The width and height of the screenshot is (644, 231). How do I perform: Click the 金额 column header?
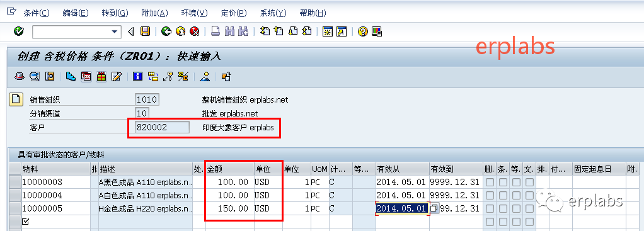click(230, 169)
